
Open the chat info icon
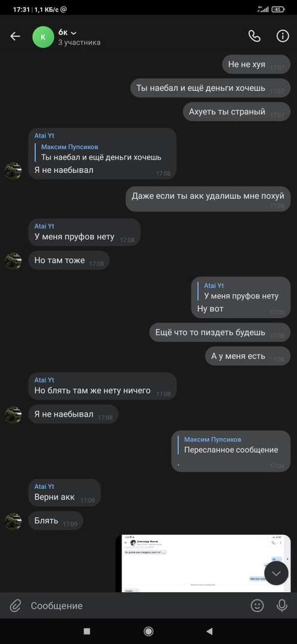(x=283, y=36)
